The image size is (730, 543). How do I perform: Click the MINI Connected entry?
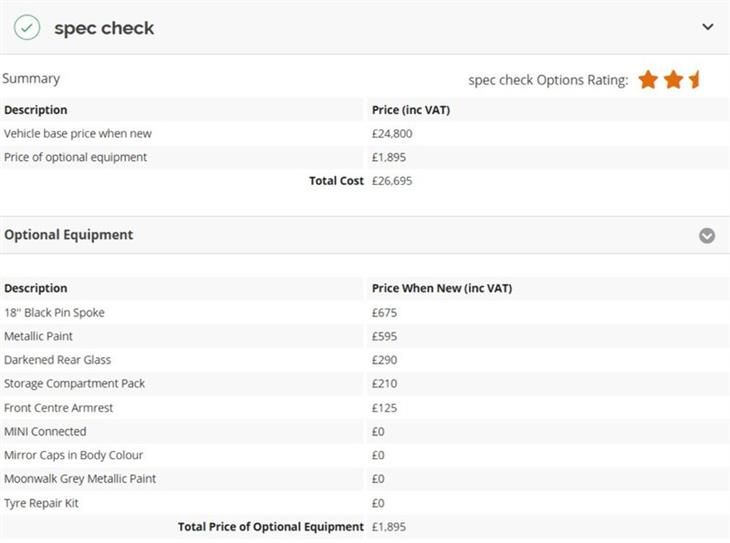(45, 432)
